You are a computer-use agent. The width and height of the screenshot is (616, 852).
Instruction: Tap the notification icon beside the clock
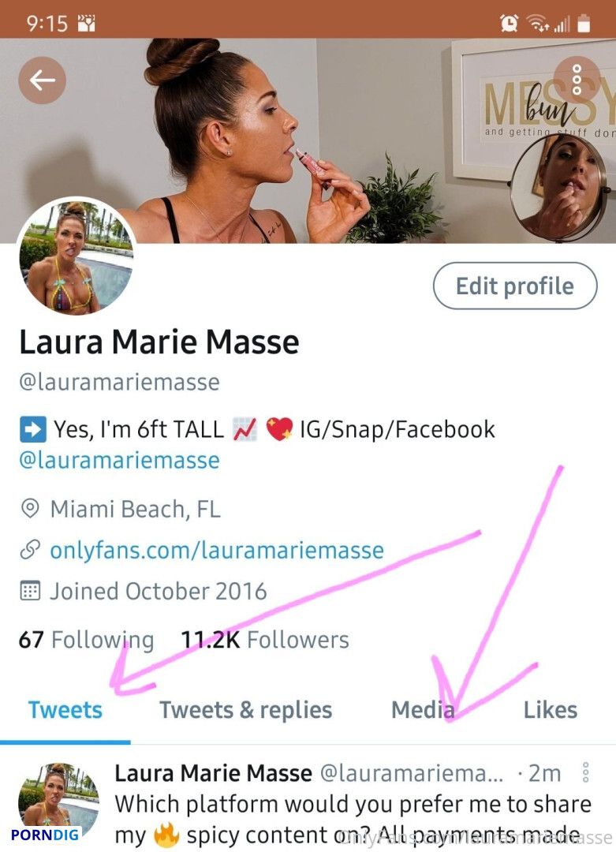[87, 24]
